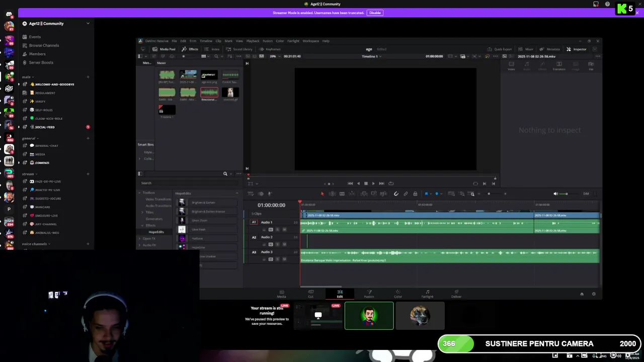The height and width of the screenshot is (362, 644).
Task: Open the Workspace menu in DaVinci Resolve
Action: point(310,41)
